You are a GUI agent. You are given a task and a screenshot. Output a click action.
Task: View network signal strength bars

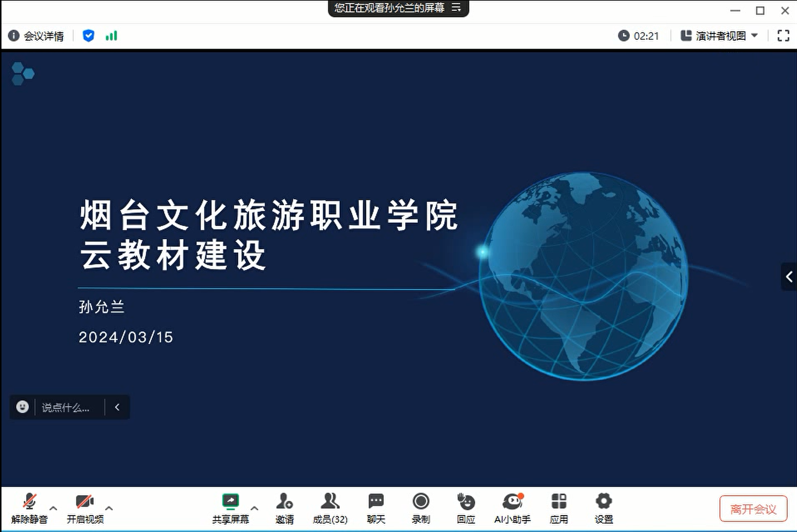click(111, 36)
